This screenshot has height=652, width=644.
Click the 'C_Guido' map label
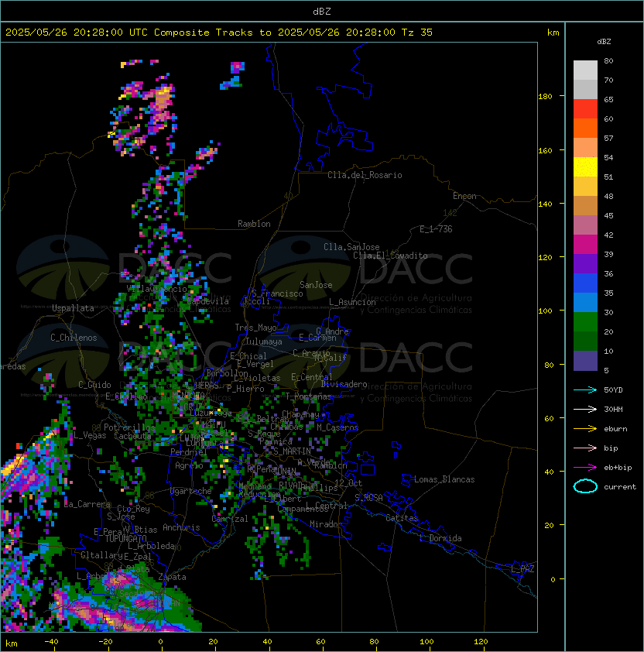tap(94, 385)
